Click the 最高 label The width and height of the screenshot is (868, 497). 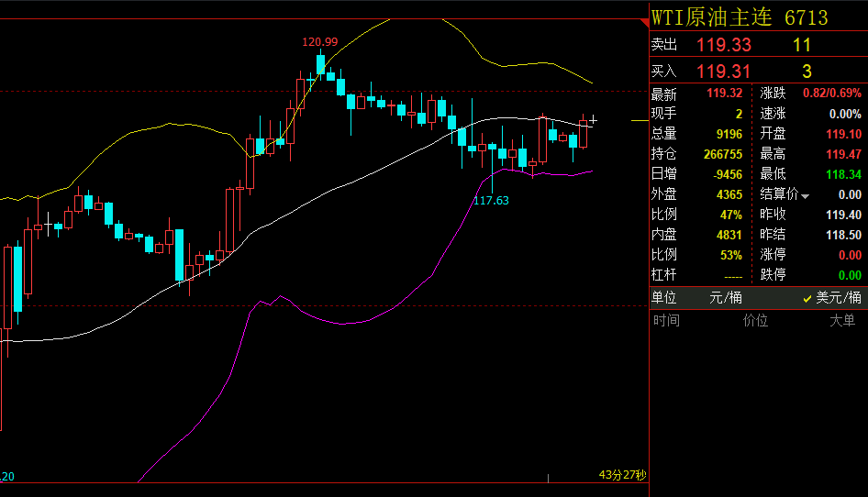(x=773, y=154)
